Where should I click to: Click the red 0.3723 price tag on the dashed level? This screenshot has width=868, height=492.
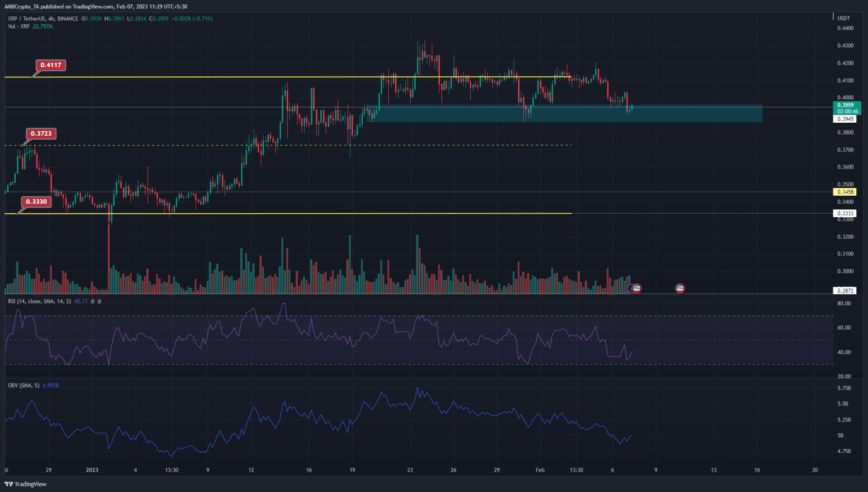[x=42, y=133]
